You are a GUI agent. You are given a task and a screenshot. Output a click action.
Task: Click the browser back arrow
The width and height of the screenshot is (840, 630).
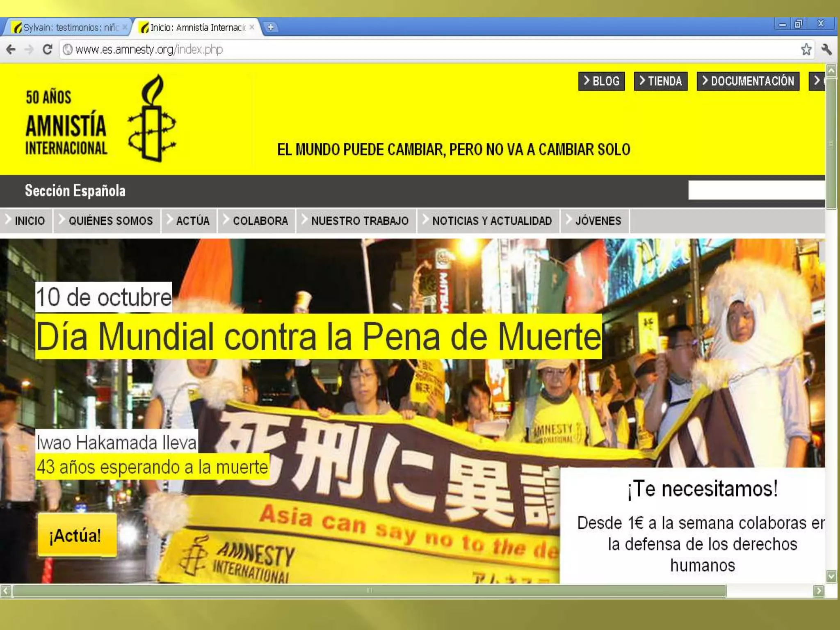[x=11, y=50]
